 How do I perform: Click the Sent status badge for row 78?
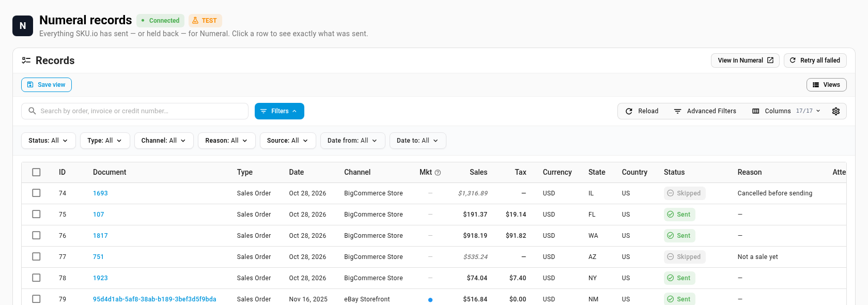[x=679, y=278]
